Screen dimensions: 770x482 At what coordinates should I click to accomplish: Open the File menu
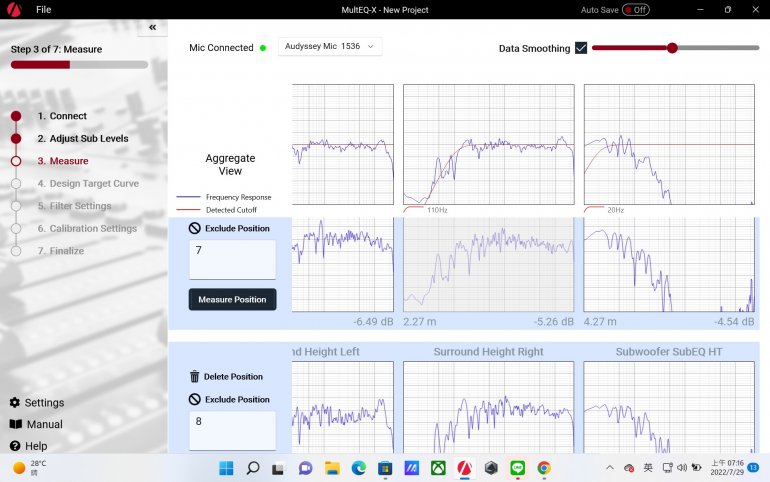[43, 10]
